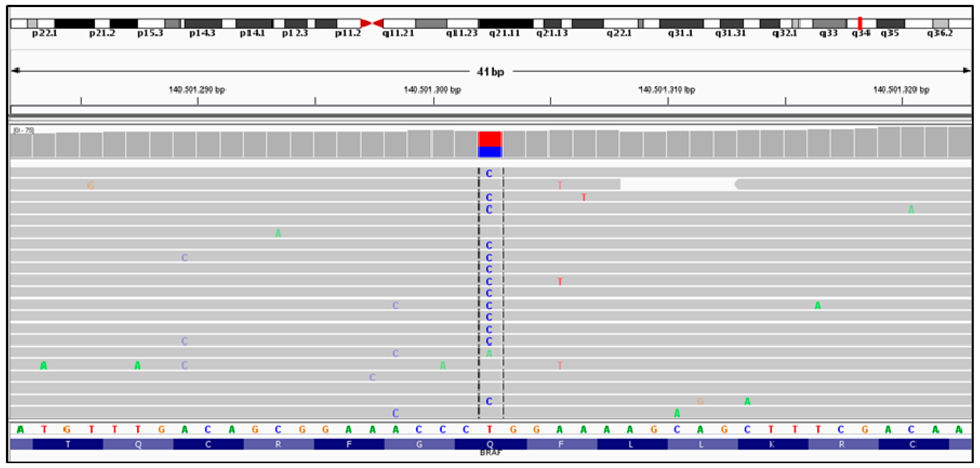The height and width of the screenshot is (468, 980).
Task: Select the K amino acid box
Action: coord(772,444)
